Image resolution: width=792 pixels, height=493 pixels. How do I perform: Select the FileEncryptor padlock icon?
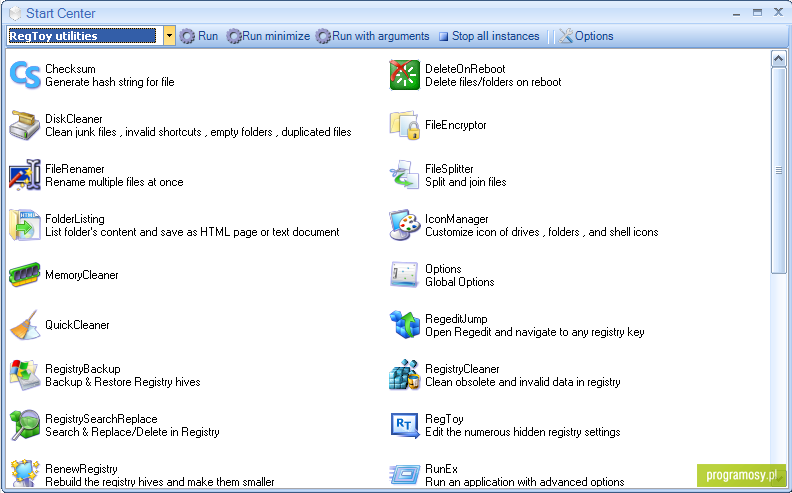click(x=405, y=125)
